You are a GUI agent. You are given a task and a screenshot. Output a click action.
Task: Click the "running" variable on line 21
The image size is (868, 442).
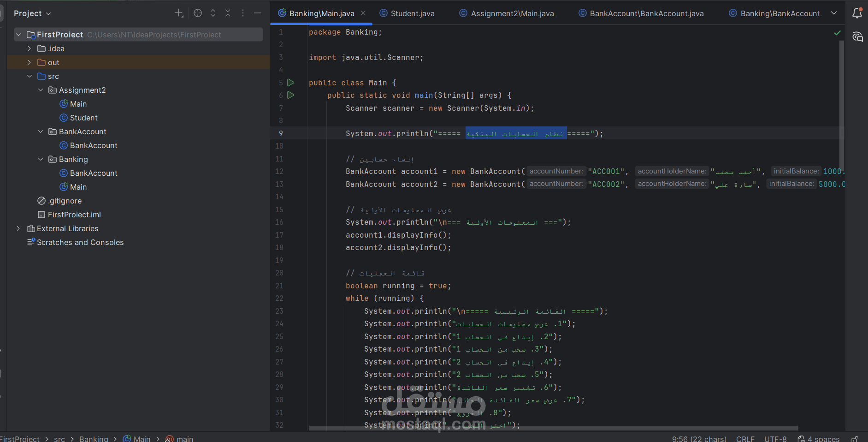click(398, 286)
